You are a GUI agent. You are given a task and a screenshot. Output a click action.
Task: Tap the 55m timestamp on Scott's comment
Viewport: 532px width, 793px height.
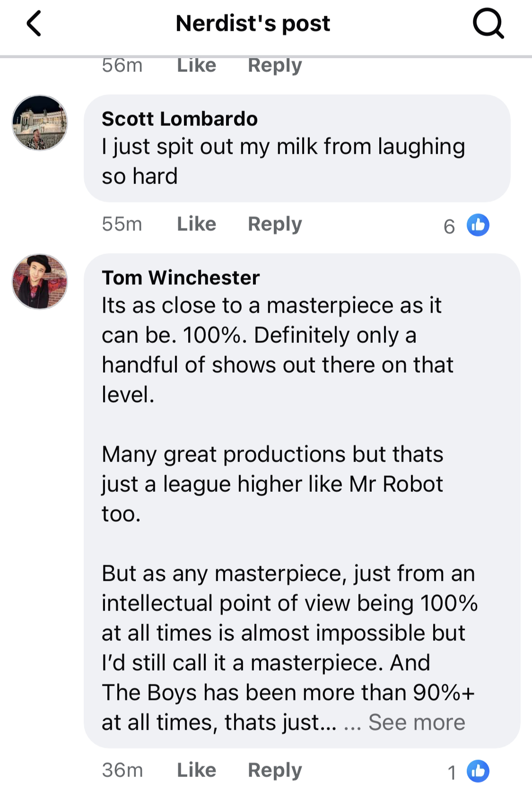pyautogui.click(x=122, y=224)
